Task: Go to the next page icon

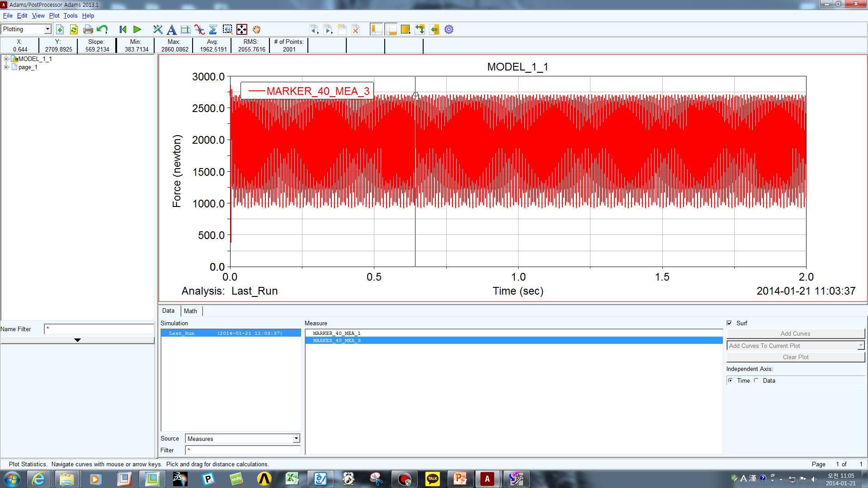Action: [328, 29]
